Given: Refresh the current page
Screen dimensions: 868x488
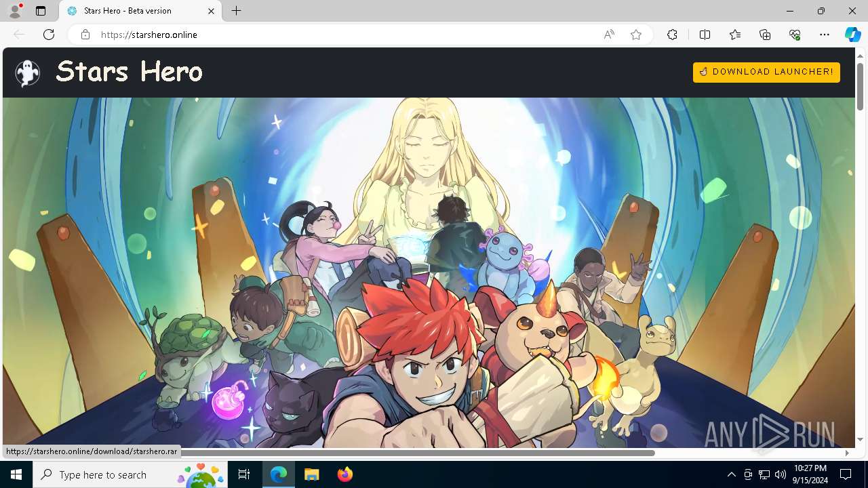Looking at the screenshot, I should [49, 35].
